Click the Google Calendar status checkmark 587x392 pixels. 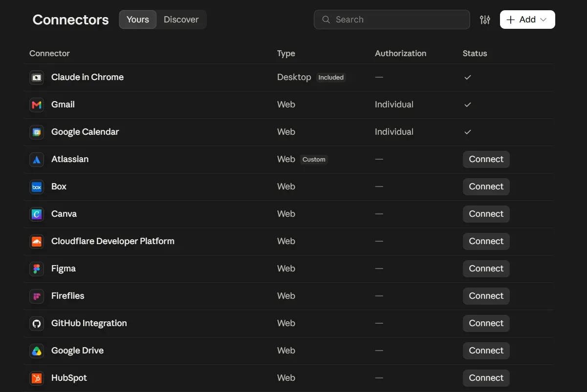pyautogui.click(x=468, y=132)
